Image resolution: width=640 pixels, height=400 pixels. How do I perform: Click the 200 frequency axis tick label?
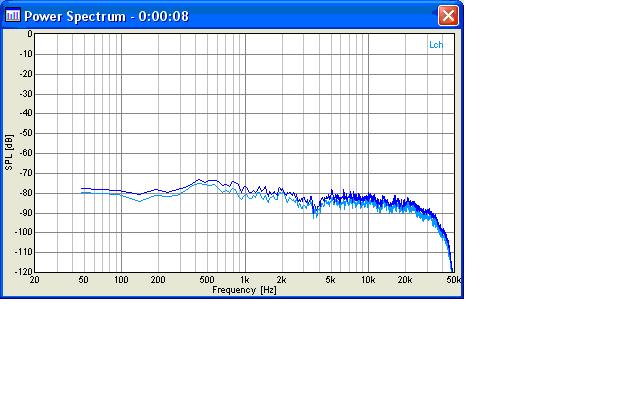tap(158, 280)
